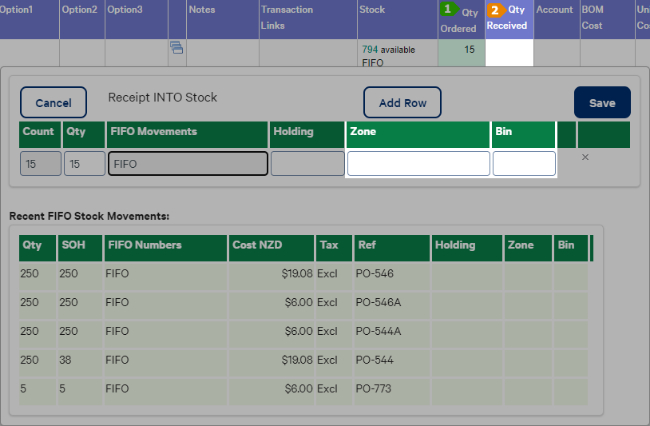This screenshot has height=426, width=650.
Task: Click the orange number 2 badge on Qty Received
Action: coord(496,10)
